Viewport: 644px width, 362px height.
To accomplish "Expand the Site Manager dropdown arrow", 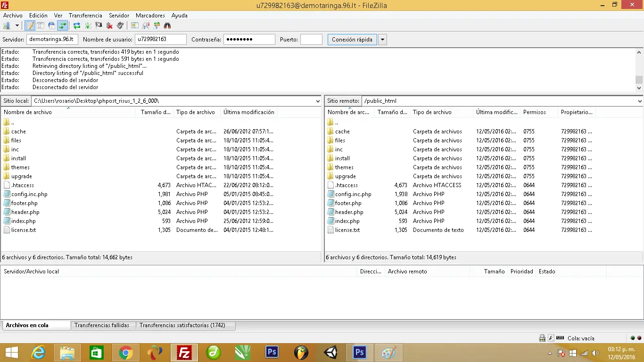I will (x=17, y=25).
